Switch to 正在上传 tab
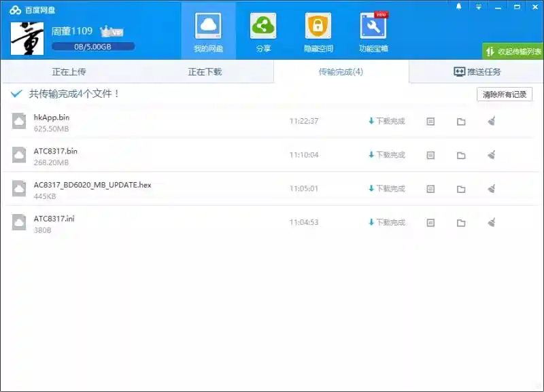Image resolution: width=544 pixels, height=392 pixels. [69, 72]
